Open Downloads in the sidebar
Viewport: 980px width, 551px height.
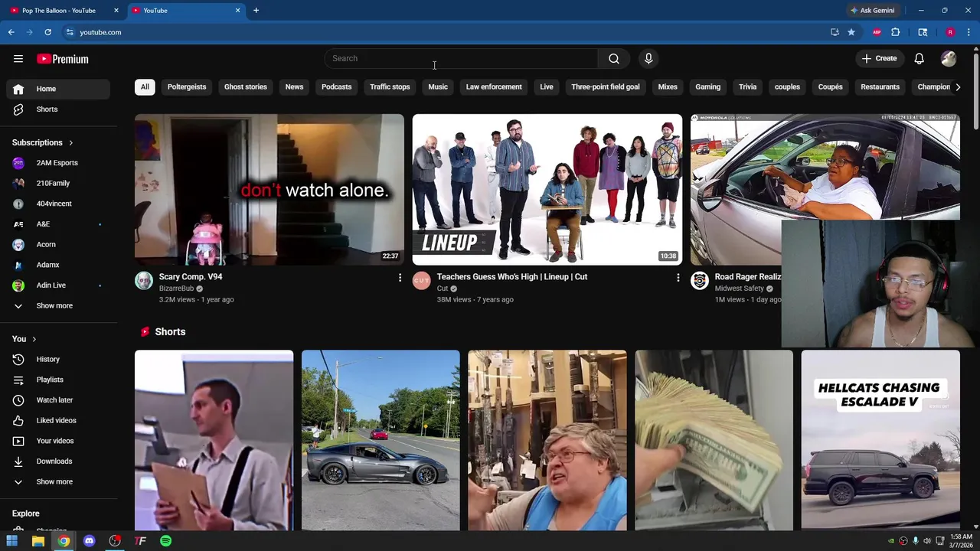coord(58,461)
